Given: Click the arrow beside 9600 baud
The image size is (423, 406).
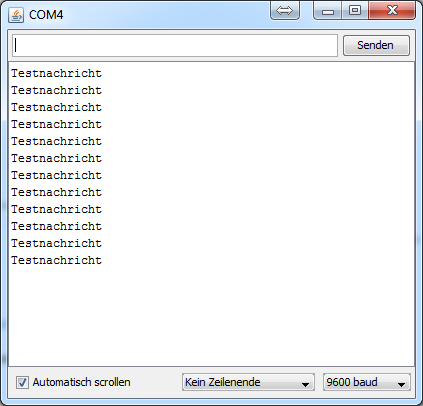Looking at the screenshot, I should tap(401, 384).
